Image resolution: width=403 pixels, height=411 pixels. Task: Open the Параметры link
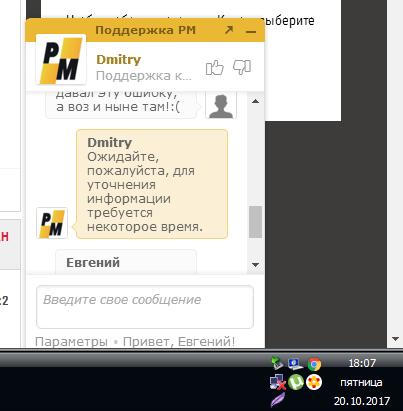coord(71,342)
